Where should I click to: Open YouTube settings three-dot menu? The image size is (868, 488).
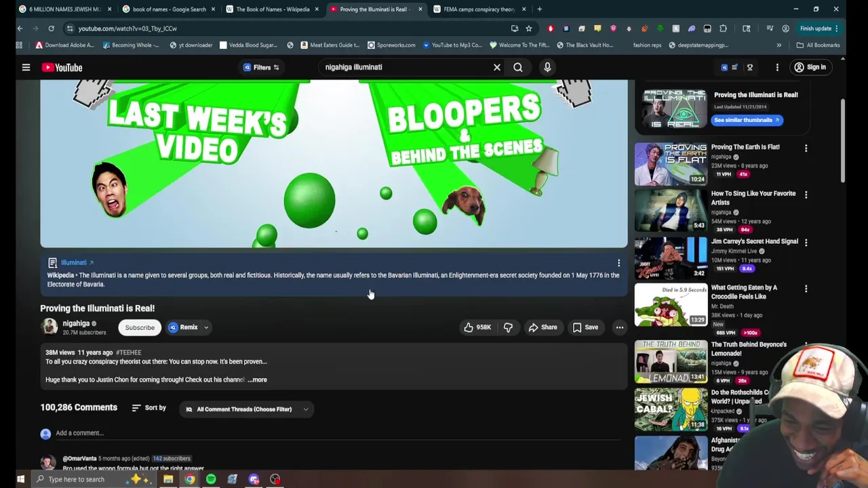point(777,67)
